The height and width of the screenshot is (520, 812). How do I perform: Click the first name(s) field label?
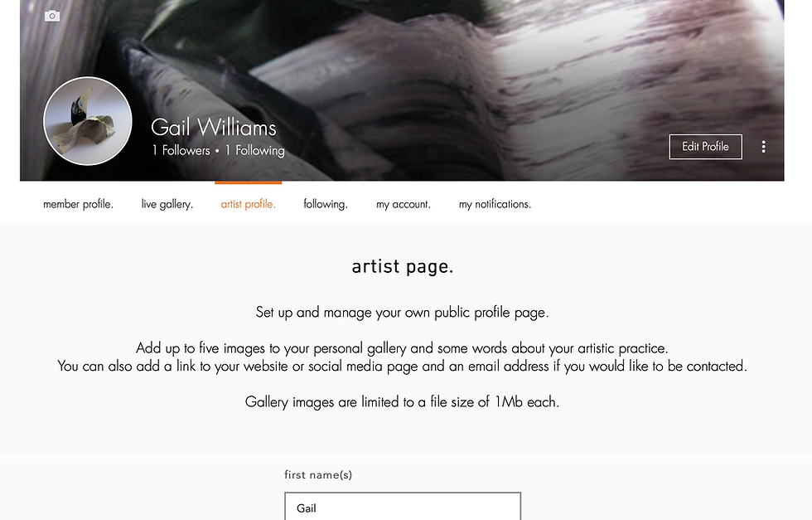tap(318, 475)
